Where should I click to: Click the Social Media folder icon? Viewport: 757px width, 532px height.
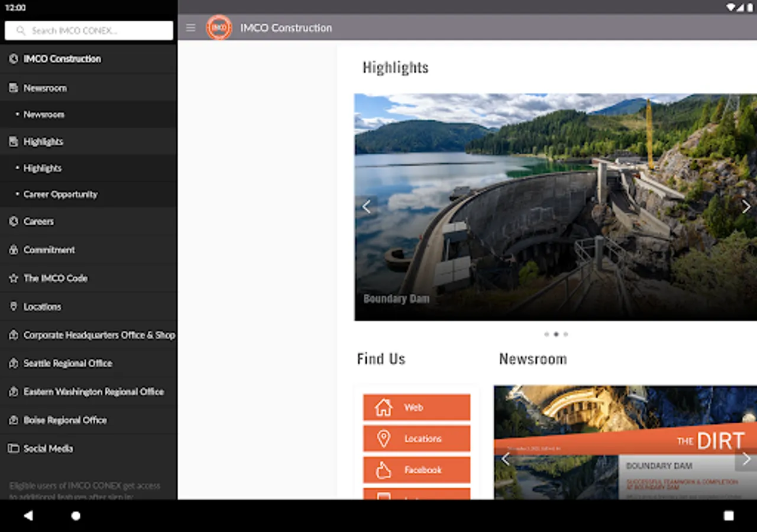pos(14,449)
